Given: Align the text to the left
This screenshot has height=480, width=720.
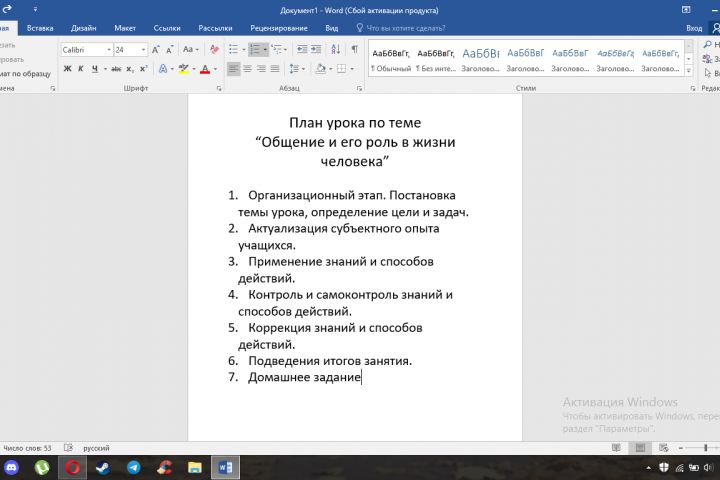Looking at the screenshot, I should pos(233,69).
